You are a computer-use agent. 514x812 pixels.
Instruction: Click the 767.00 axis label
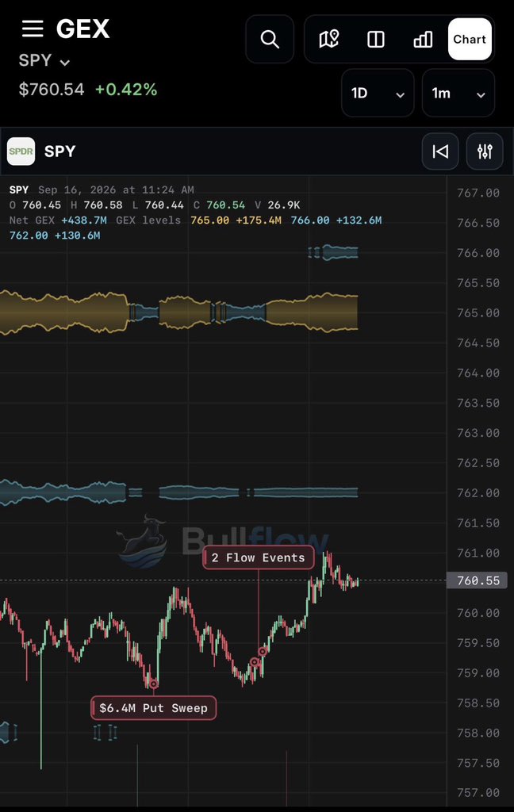pos(478,193)
